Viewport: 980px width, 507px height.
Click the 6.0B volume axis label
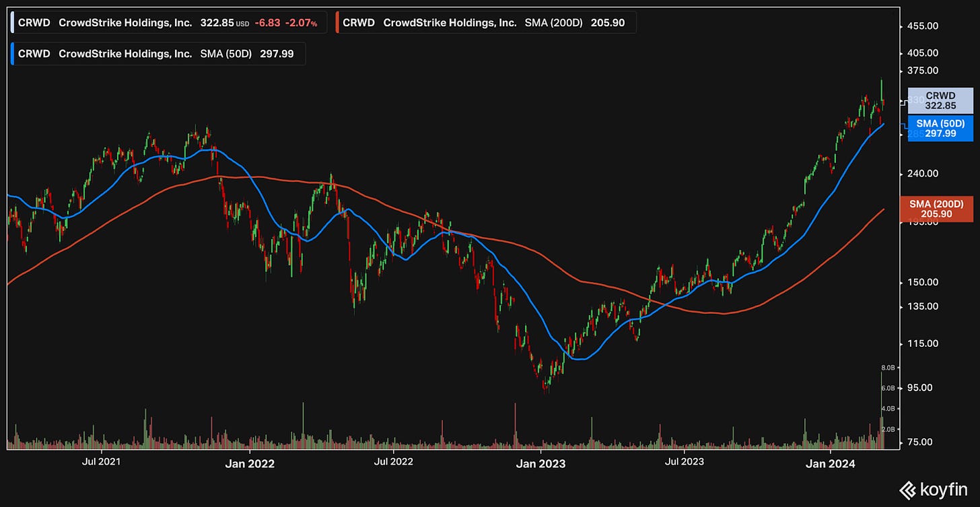888,388
